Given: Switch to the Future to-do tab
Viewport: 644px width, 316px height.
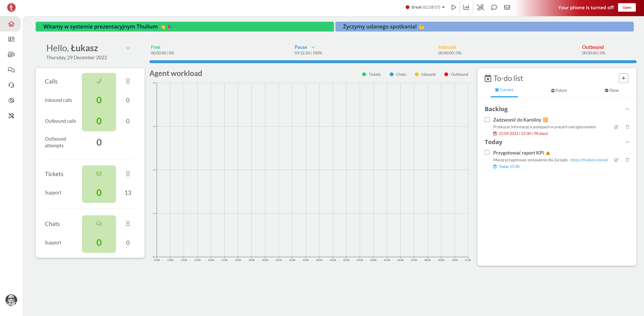Looking at the screenshot, I should pyautogui.click(x=559, y=90).
